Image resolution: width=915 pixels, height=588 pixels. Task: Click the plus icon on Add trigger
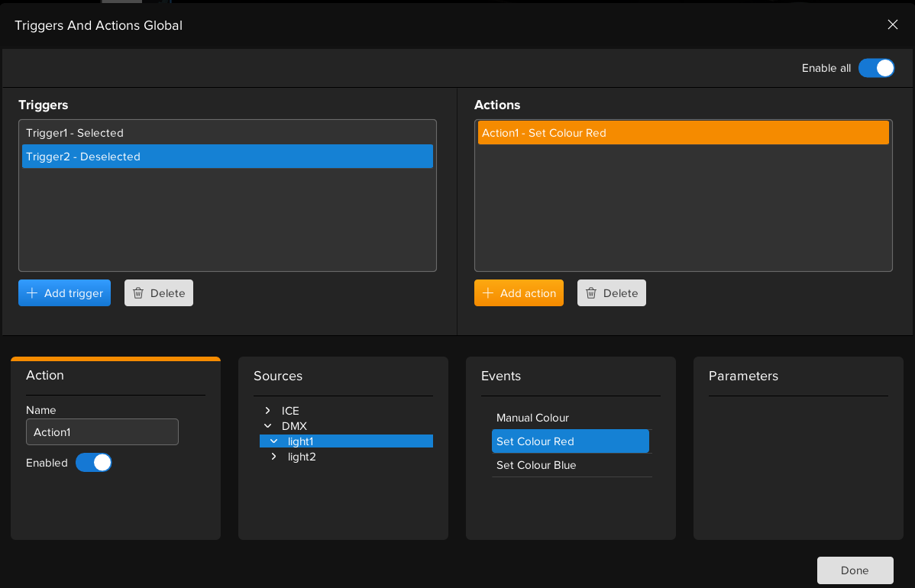point(32,293)
